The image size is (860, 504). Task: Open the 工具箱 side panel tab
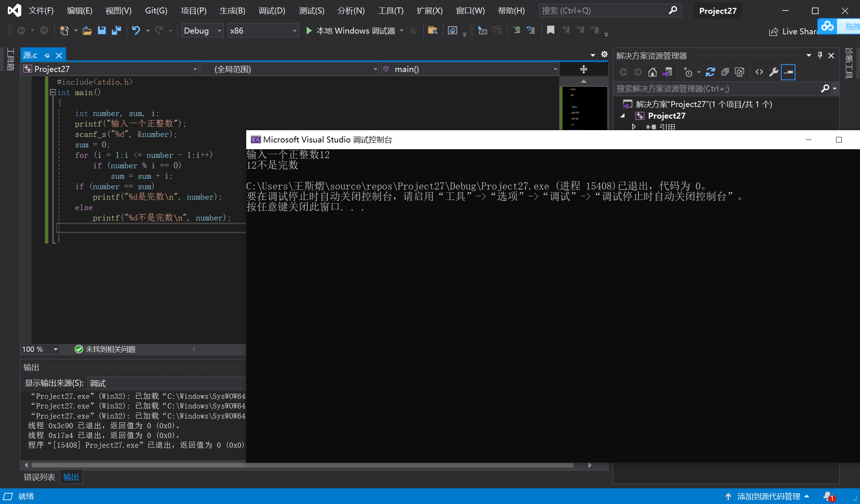[x=10, y=59]
